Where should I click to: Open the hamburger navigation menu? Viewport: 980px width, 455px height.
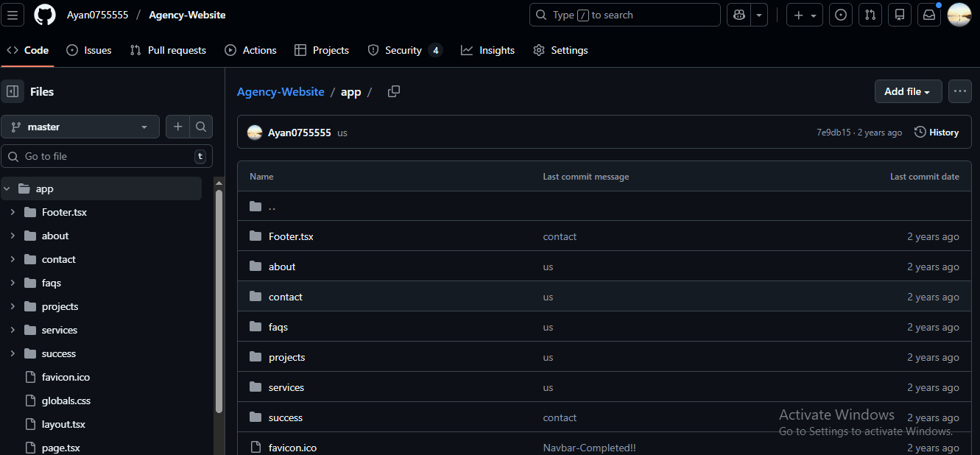point(14,15)
